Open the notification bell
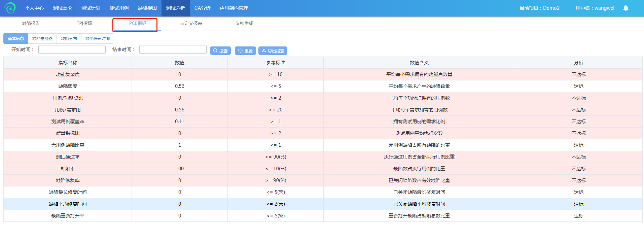644x241 pixels. (x=625, y=8)
